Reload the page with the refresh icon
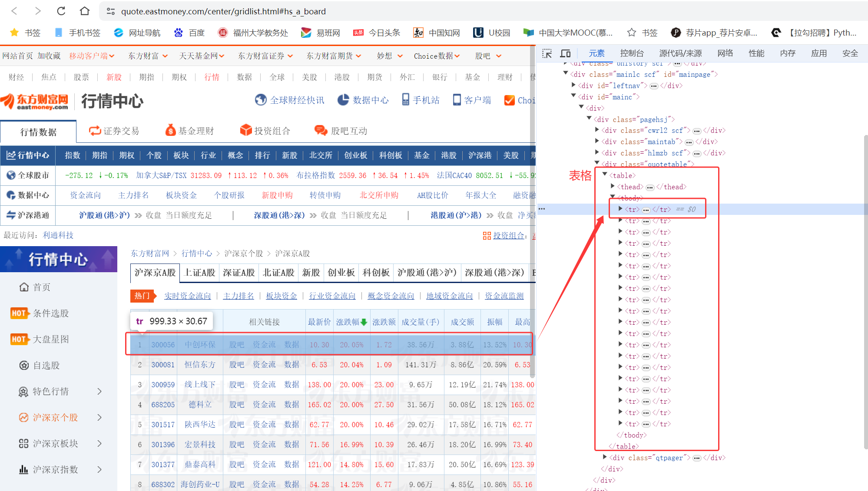Screen dimensions: 868x491 coord(61,11)
